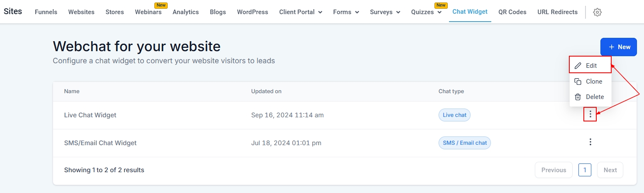Expand the Forms dropdown
Image resolution: width=644 pixels, height=193 pixels.
(346, 12)
